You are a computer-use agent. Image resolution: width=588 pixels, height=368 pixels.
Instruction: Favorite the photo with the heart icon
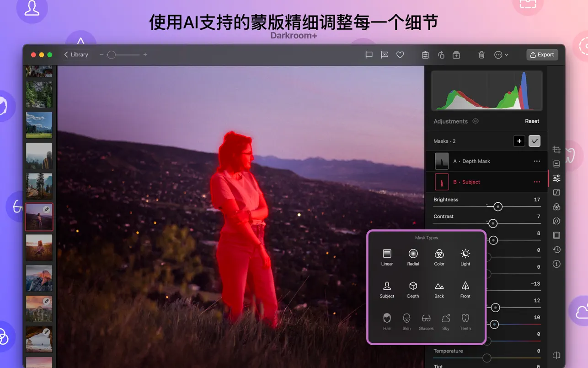tap(400, 54)
